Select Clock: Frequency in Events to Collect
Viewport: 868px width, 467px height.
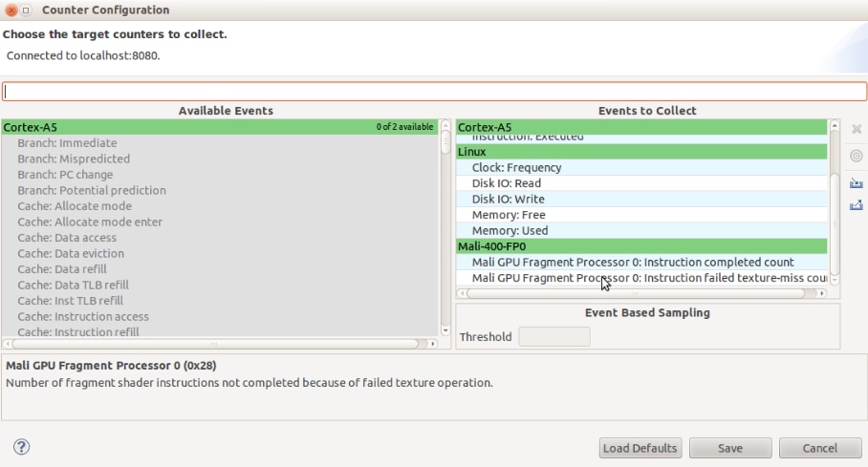point(516,167)
